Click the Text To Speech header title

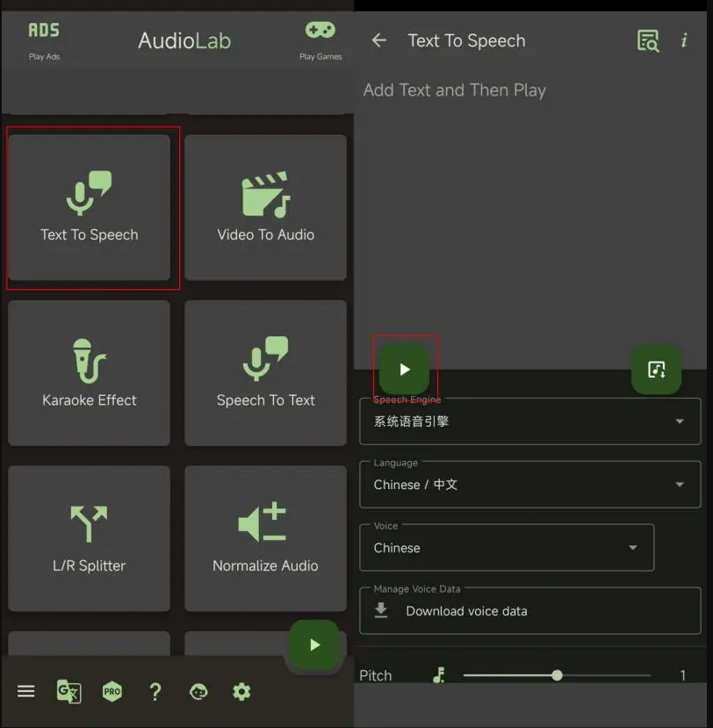(x=466, y=41)
